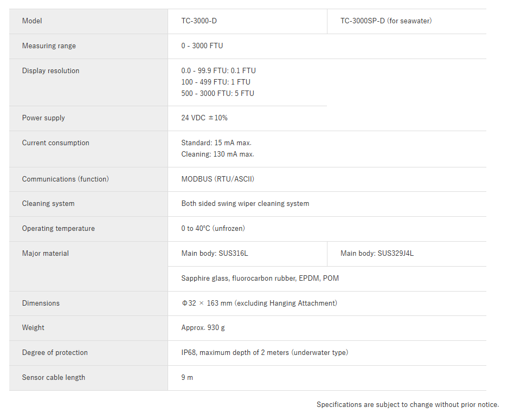Click the Sensor cable length 9 m value
The height and width of the screenshot is (420, 514).
pyautogui.click(x=187, y=378)
